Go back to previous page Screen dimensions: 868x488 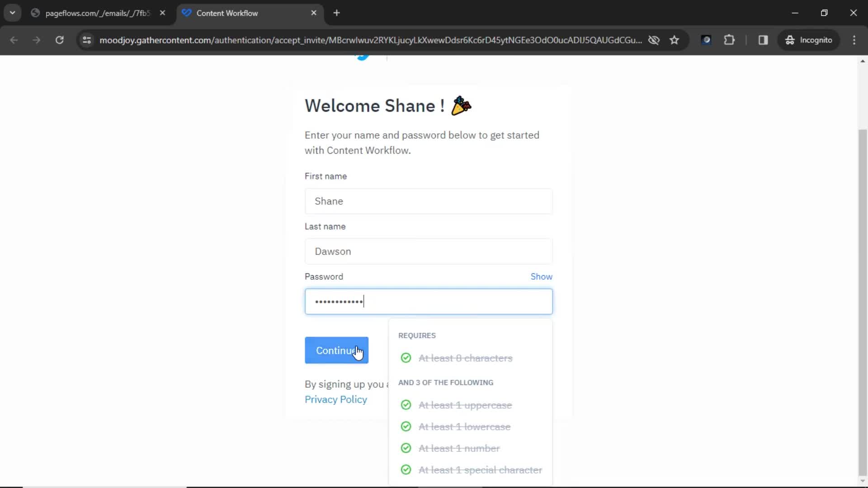coord(14,40)
